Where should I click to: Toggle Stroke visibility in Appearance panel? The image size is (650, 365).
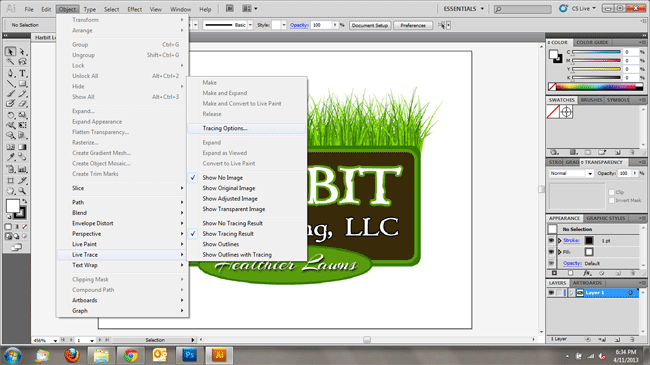pyautogui.click(x=551, y=241)
